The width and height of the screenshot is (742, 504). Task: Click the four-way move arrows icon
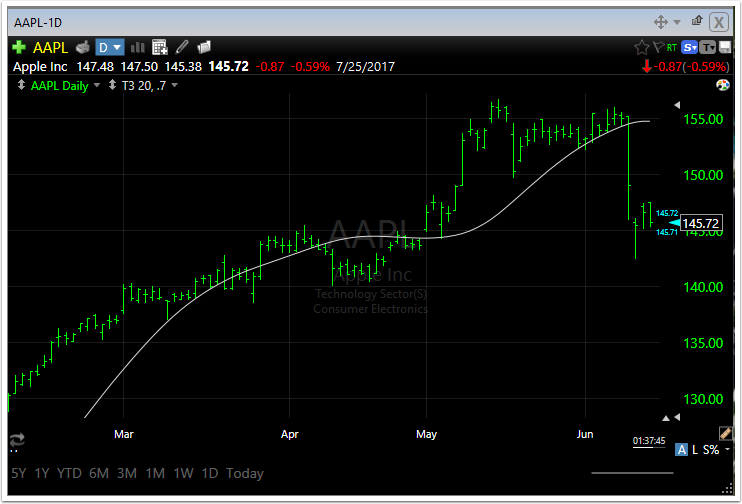pos(661,22)
